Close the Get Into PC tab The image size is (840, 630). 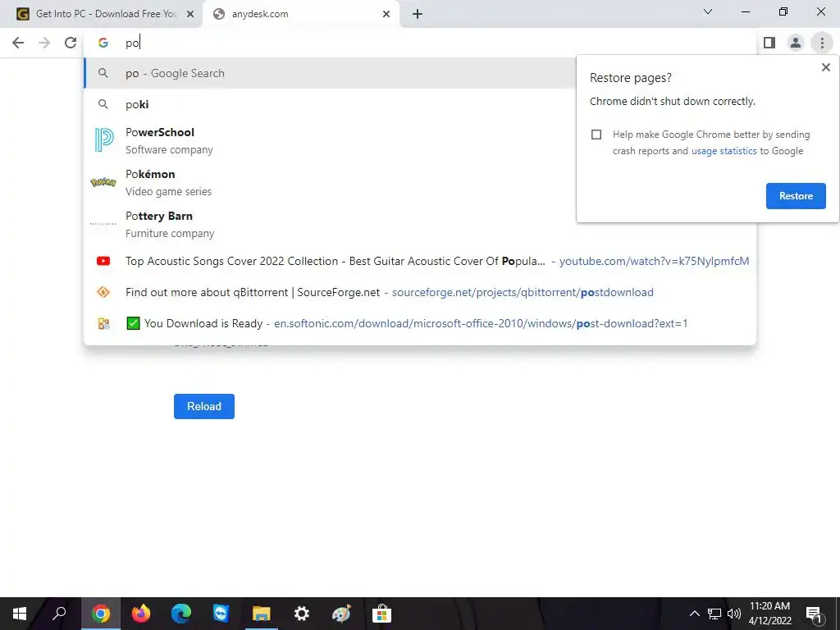pyautogui.click(x=190, y=14)
